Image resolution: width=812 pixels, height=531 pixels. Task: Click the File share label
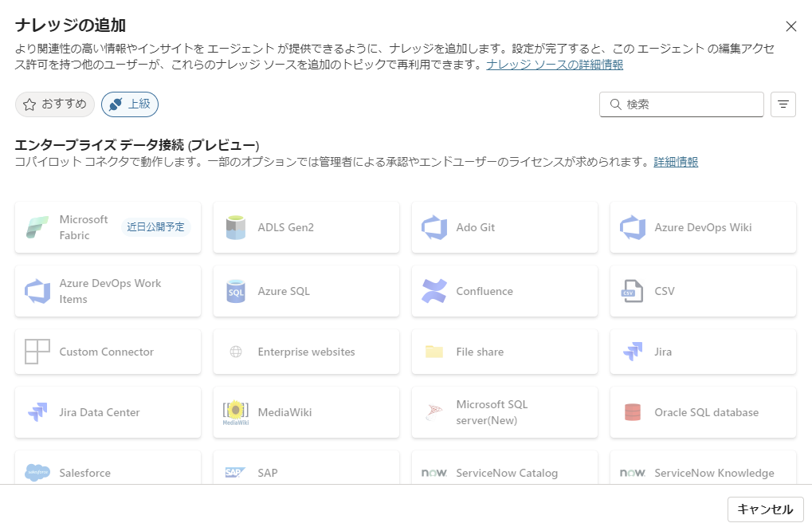pos(480,352)
